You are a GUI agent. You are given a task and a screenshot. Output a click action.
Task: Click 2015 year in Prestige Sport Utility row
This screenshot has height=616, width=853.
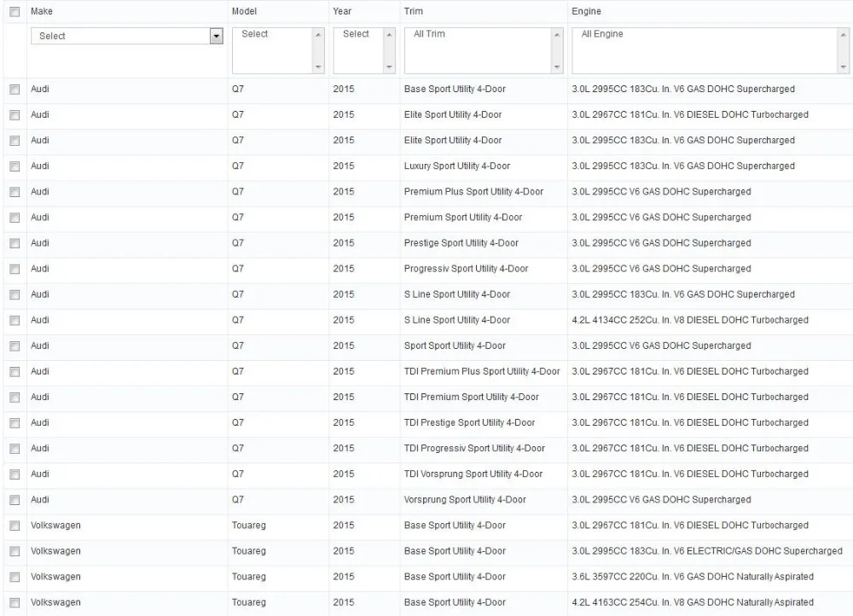tap(343, 242)
